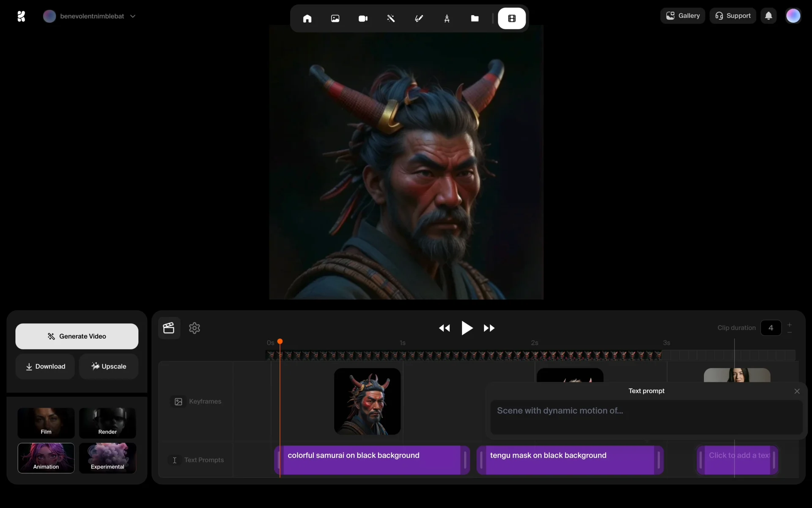Open the Folder assets icon
Screen dimensions: 812x508
pos(475,19)
